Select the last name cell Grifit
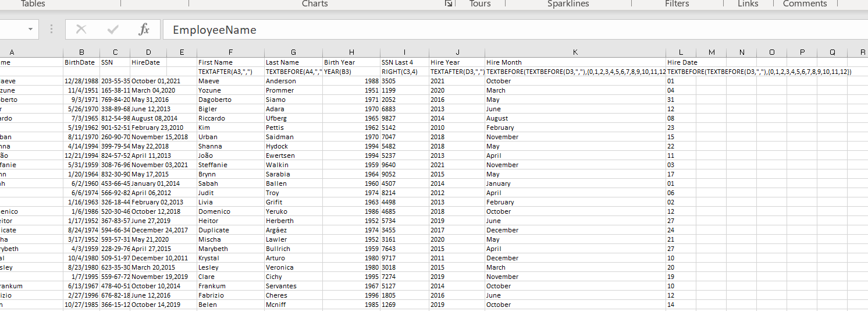Image resolution: width=868 pixels, height=311 pixels. pyautogui.click(x=294, y=202)
